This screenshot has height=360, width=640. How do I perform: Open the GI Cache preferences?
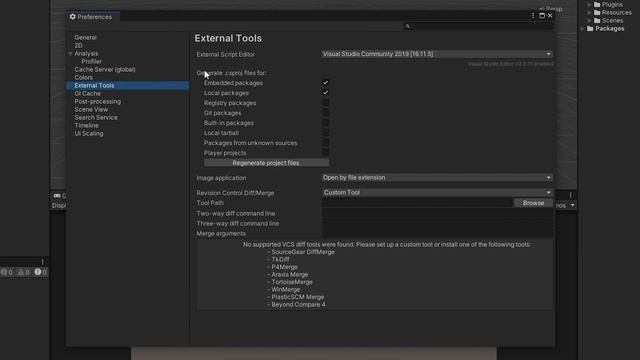[x=87, y=93]
